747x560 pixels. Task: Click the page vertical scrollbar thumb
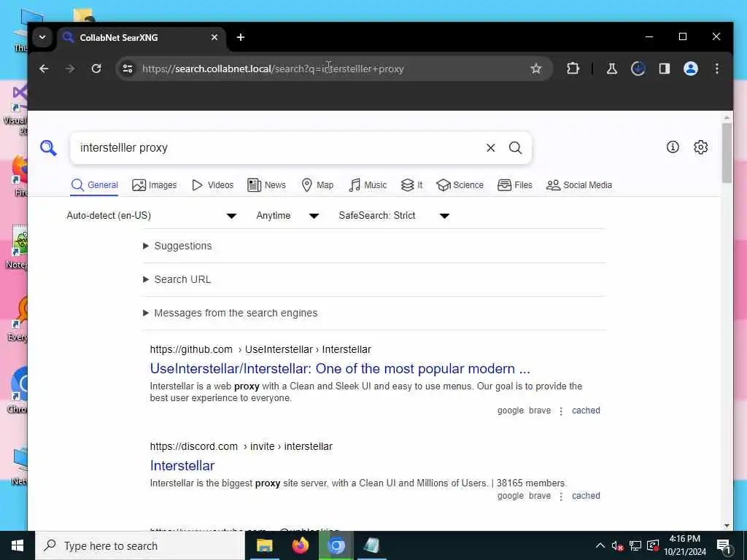coord(727,152)
